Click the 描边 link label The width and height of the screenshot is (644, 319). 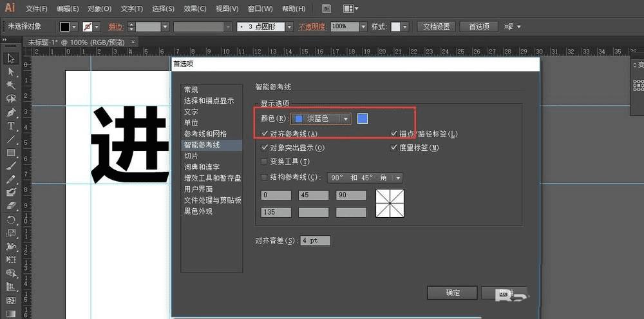(x=116, y=26)
